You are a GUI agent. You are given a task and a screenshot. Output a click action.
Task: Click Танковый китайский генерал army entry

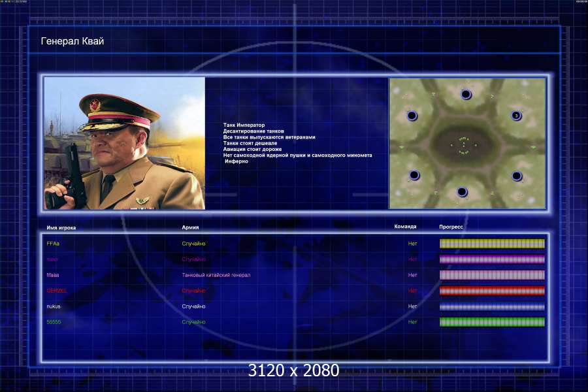pos(216,275)
